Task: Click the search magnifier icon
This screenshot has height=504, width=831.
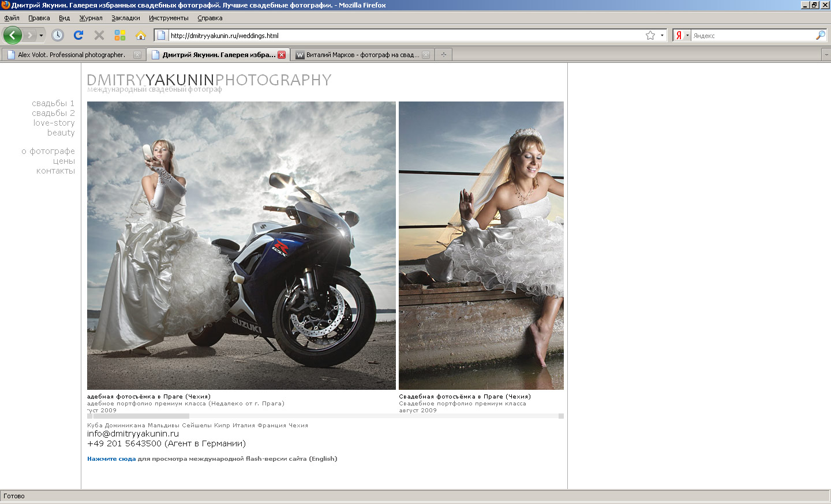Action: coord(820,35)
